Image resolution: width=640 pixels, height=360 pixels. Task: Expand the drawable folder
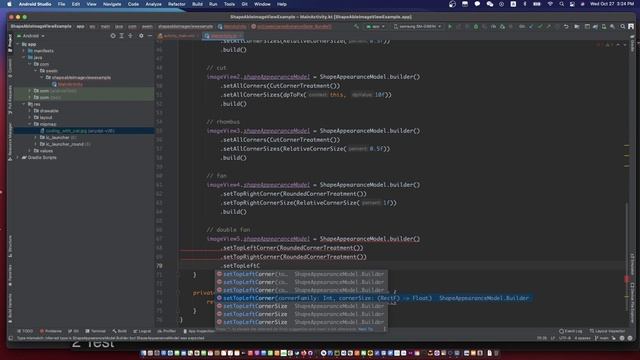[30, 111]
